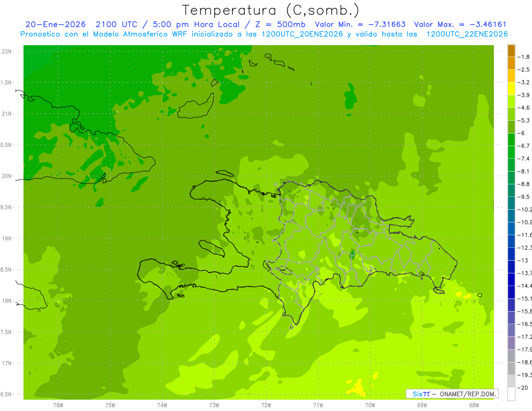Image resolution: width=532 pixels, height=411 pixels.
Task: Pick the purple swatch between -17.2 and -17.9
Action: 511,343
